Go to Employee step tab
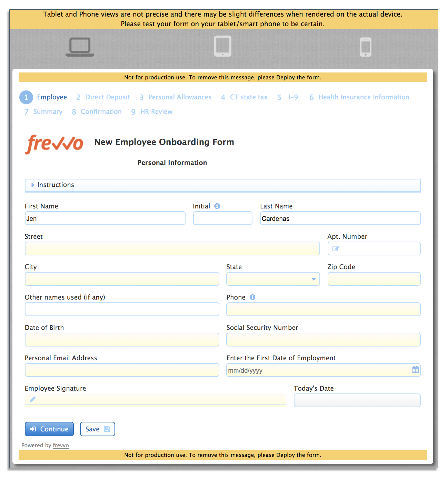The width and height of the screenshot is (448, 478). tap(52, 97)
